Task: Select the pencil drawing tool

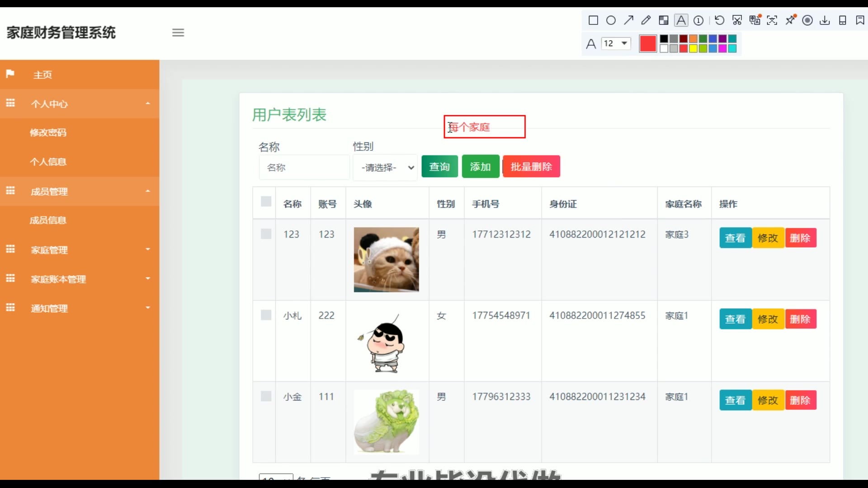Action: [646, 20]
